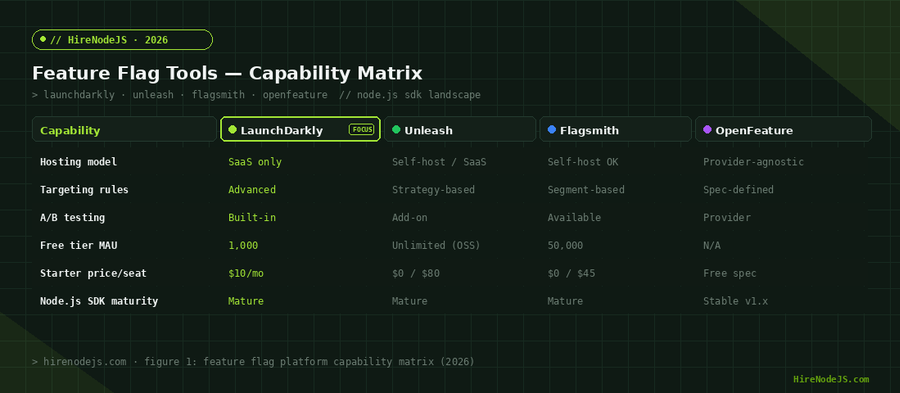Click the 50,000 free tier cell
The image size is (900, 393).
click(x=565, y=245)
